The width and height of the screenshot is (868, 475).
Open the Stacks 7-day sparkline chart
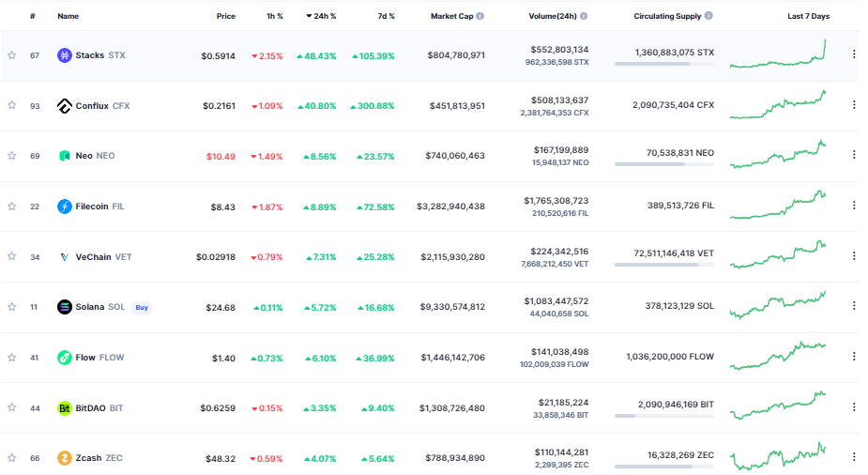pos(778,54)
